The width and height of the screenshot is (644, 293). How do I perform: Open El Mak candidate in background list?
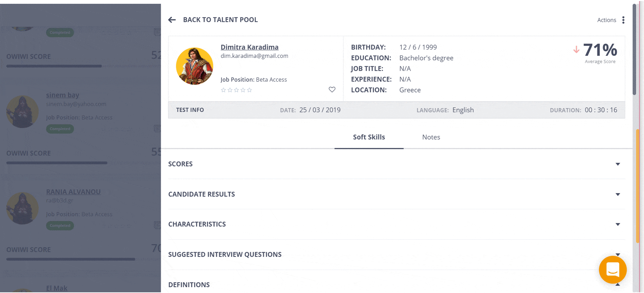point(57,288)
